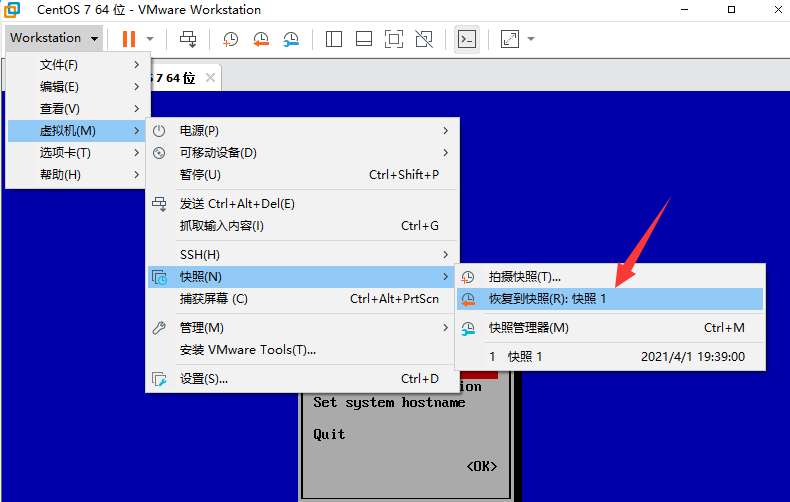This screenshot has height=502, width=790.
Task: Click the Revert to Snapshot toolbar icon
Action: coord(260,39)
